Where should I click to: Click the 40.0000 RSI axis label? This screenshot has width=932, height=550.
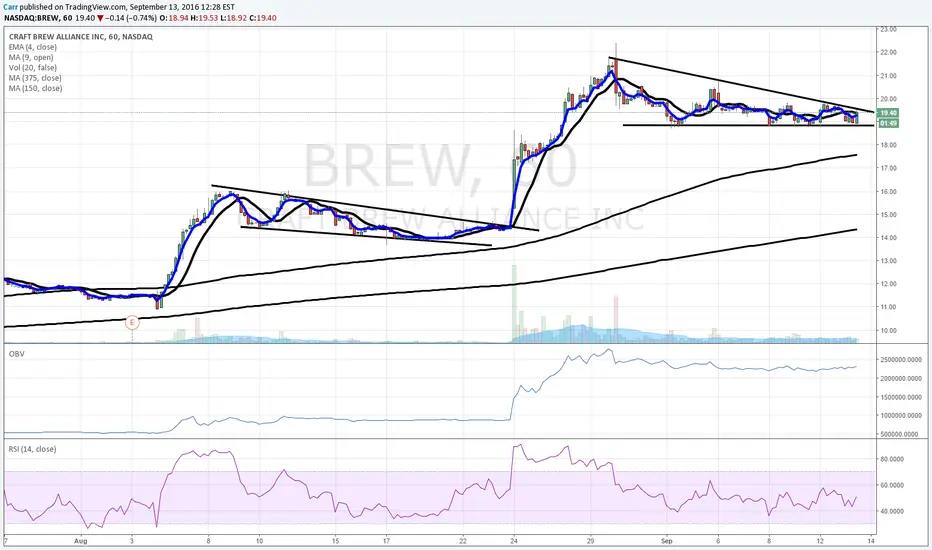892,511
